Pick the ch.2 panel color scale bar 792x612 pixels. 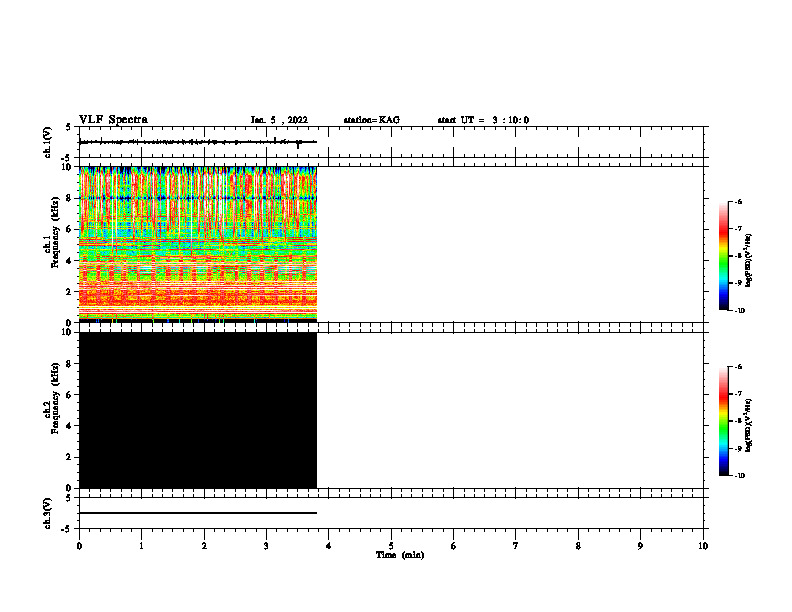click(x=724, y=421)
